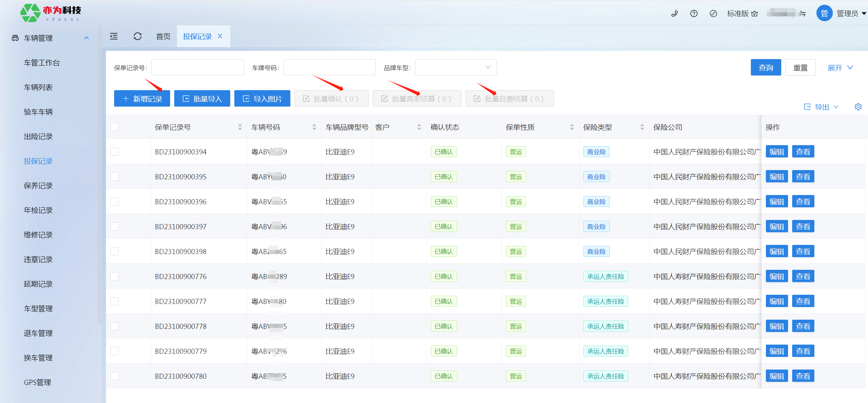Tick the select-all header checkbox

(x=114, y=127)
